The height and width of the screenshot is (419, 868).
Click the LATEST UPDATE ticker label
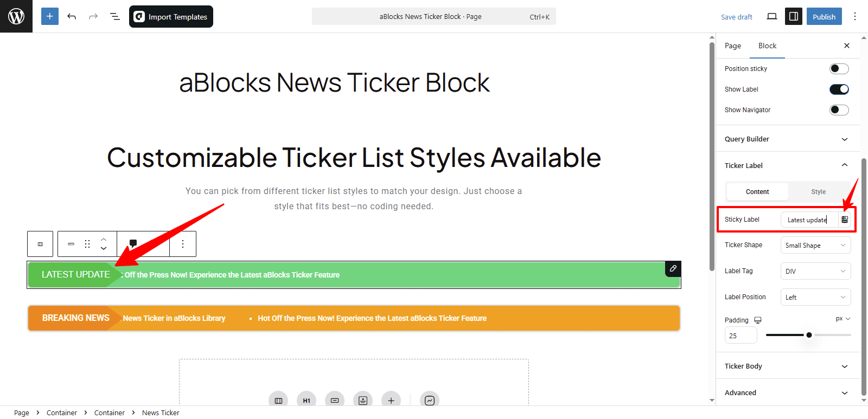pos(76,275)
